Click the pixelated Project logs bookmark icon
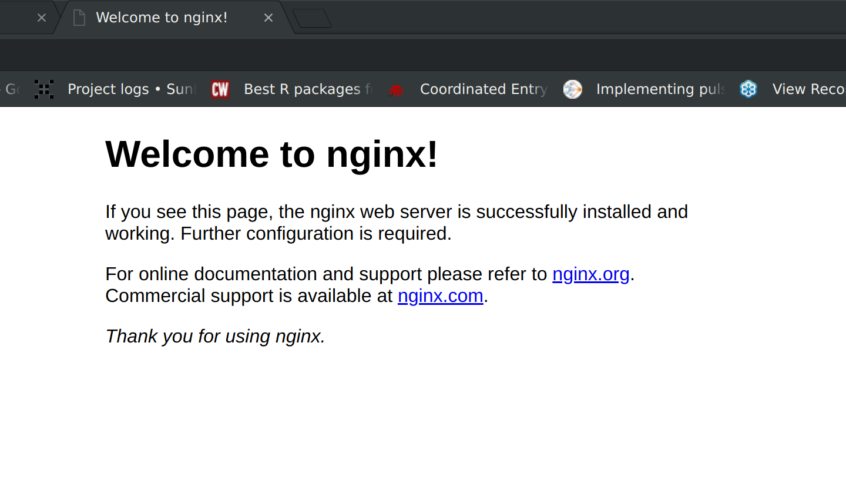The width and height of the screenshot is (846, 504). (x=44, y=89)
